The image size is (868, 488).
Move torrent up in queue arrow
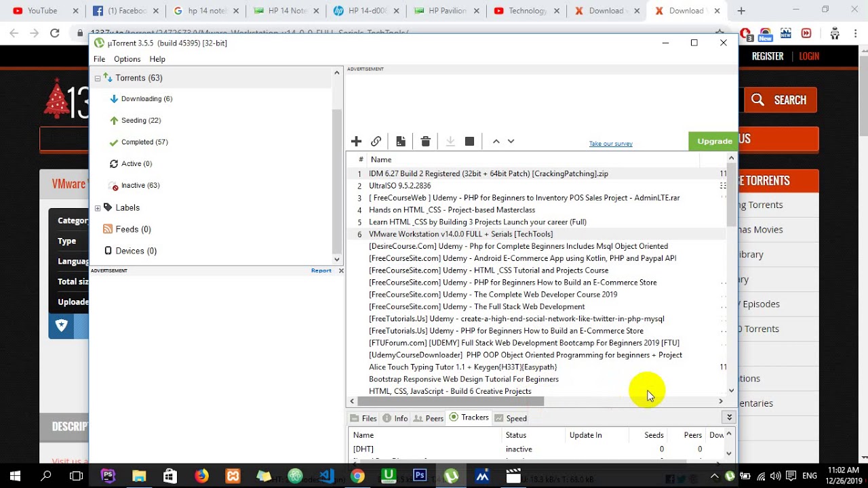pos(496,141)
